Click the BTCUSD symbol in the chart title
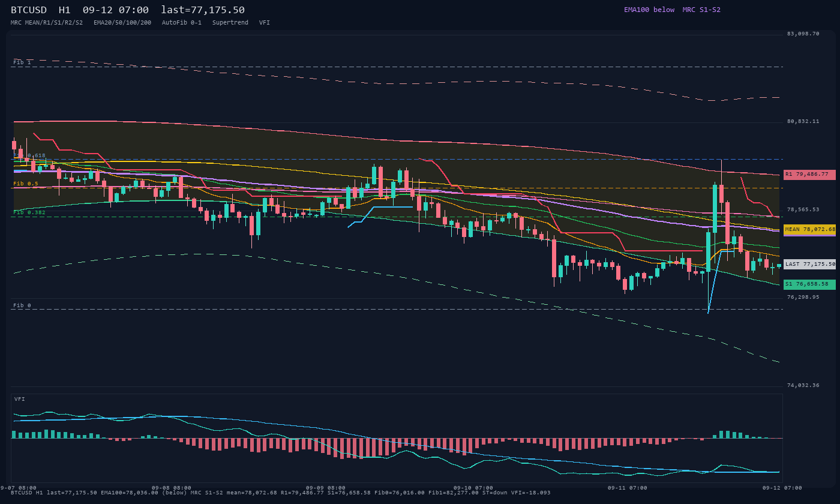840x504 pixels. 29,10
